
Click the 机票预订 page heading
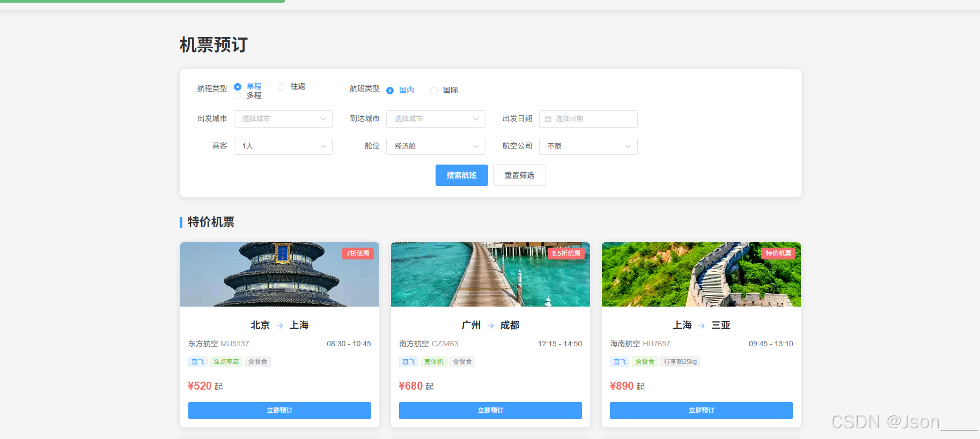click(x=213, y=45)
